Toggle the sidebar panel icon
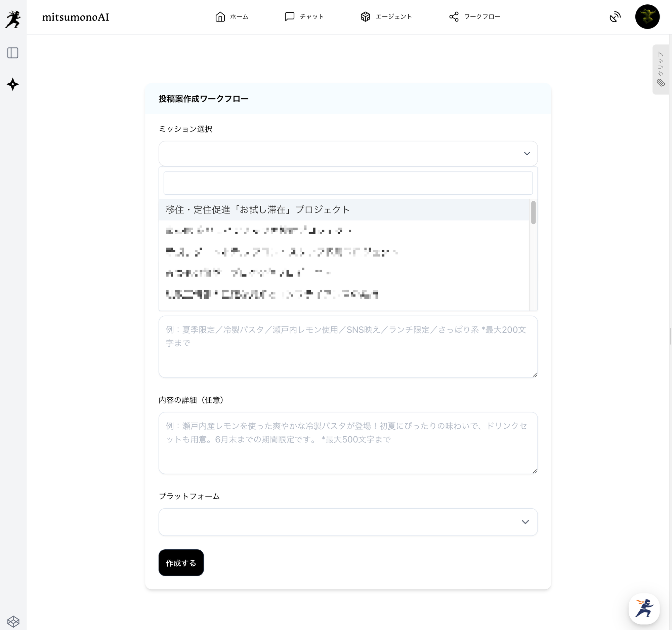672x630 pixels. pos(13,53)
